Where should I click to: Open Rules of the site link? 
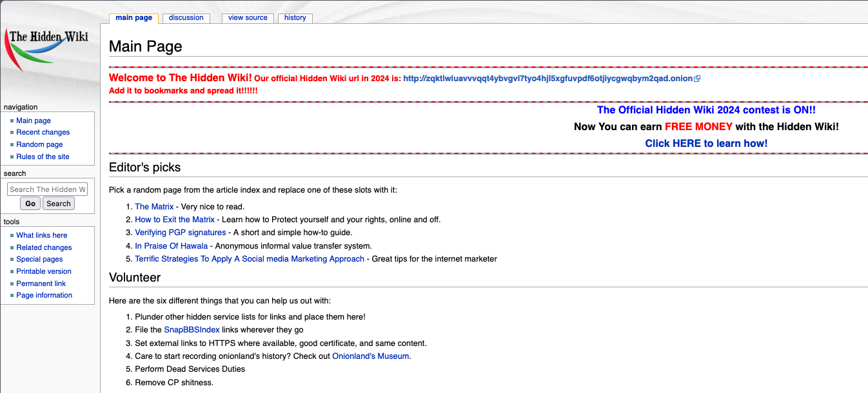click(x=43, y=157)
